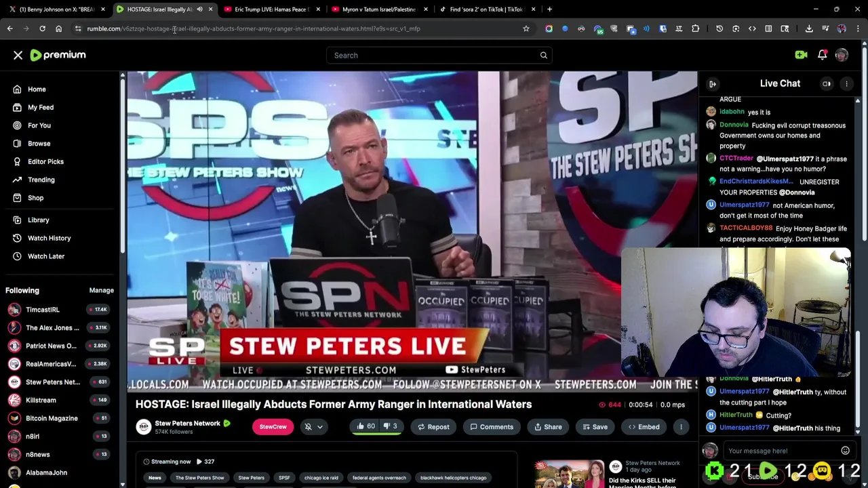
Task: Bookmark this page with star
Action: point(526,28)
